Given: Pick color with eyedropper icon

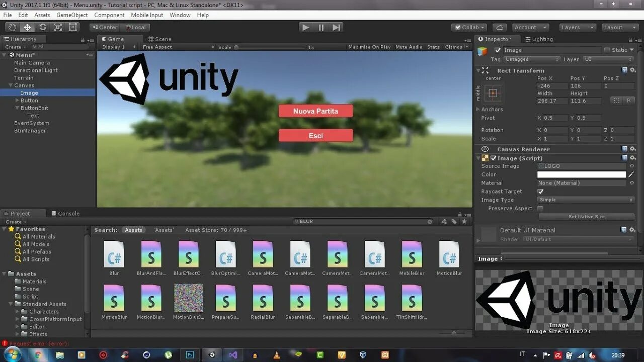Looking at the screenshot, I should 631,174.
